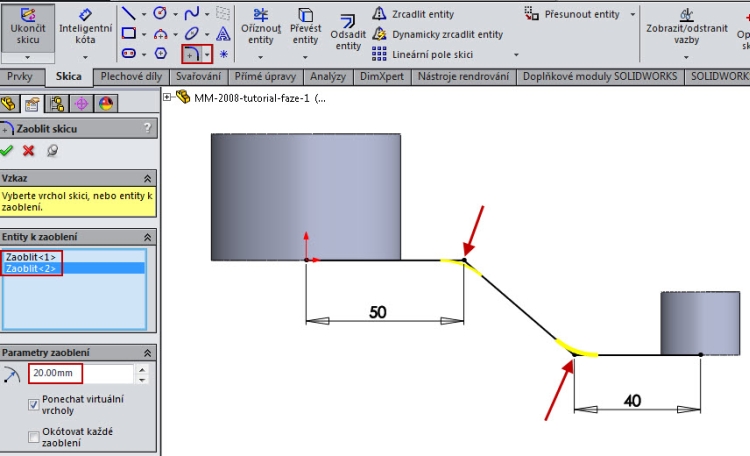The image size is (750, 456).
Task: Open the DimXpertManager tab icon
Action: click(x=81, y=103)
